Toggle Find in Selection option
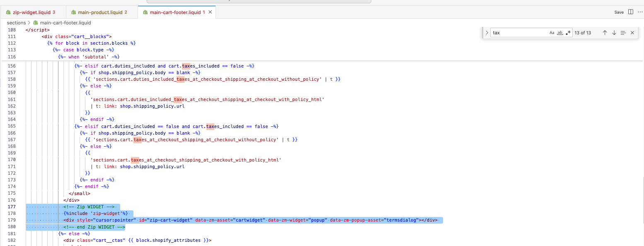The image size is (644, 246). 623,33
